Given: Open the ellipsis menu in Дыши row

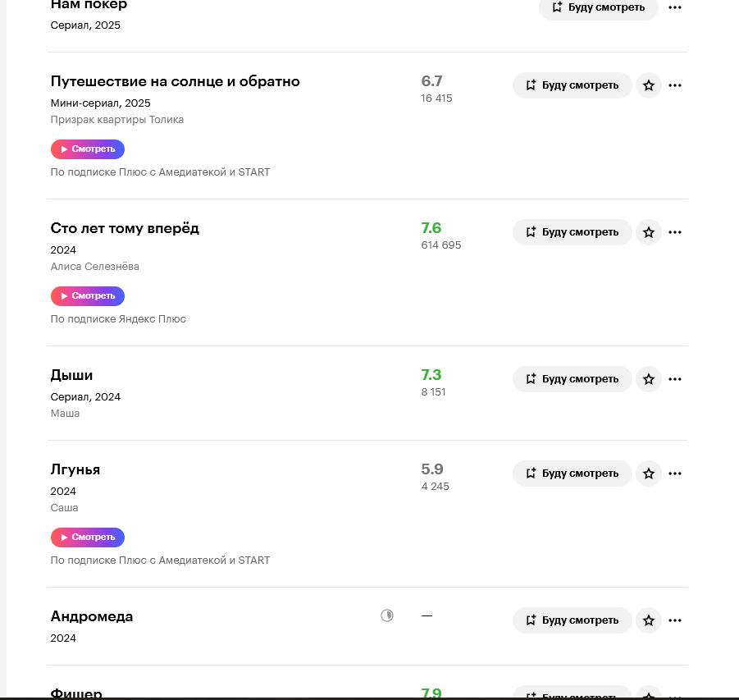Looking at the screenshot, I should tap(675, 379).
